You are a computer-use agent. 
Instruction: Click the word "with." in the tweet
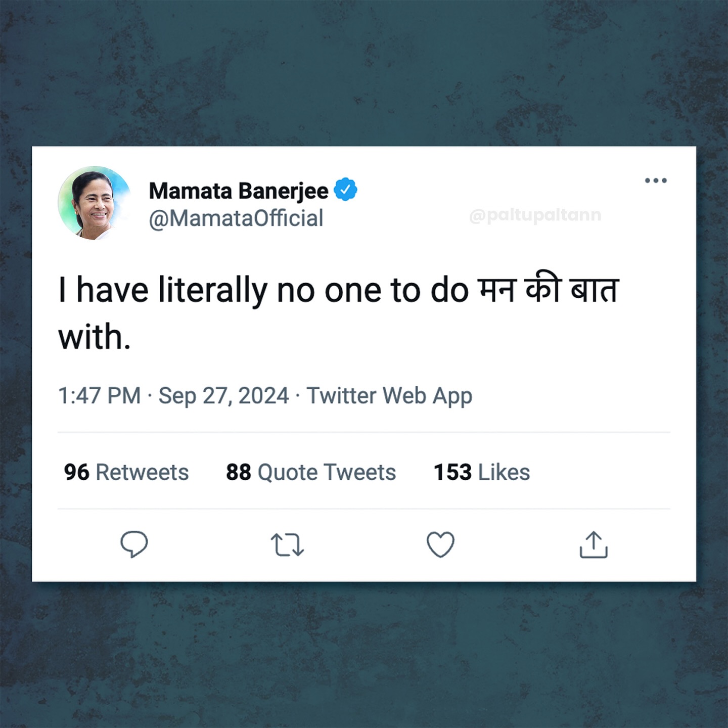pos(95,337)
